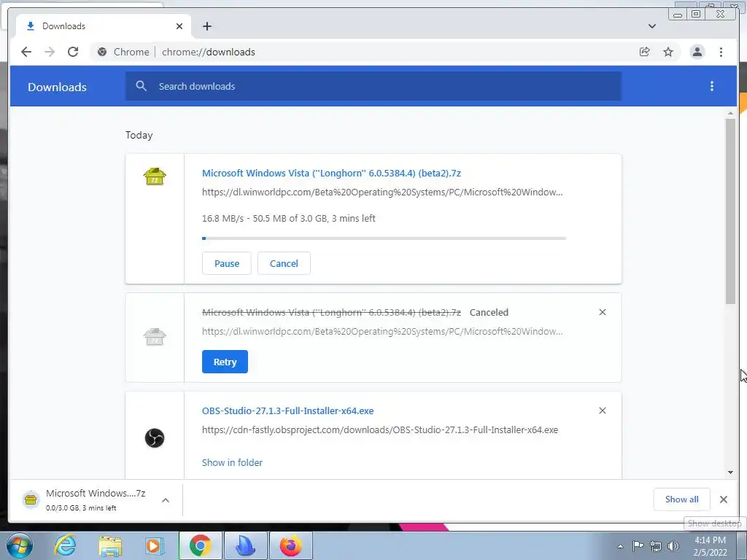Click the winworldpc URL of canceled download
Screen dimensions: 747x560
(x=382, y=332)
